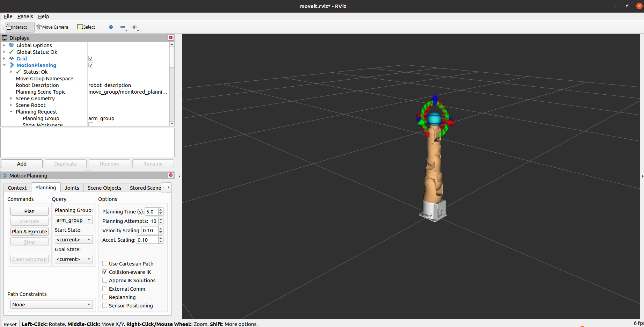Disable Collision-aware IK
The image size is (644, 327).
(105, 272)
